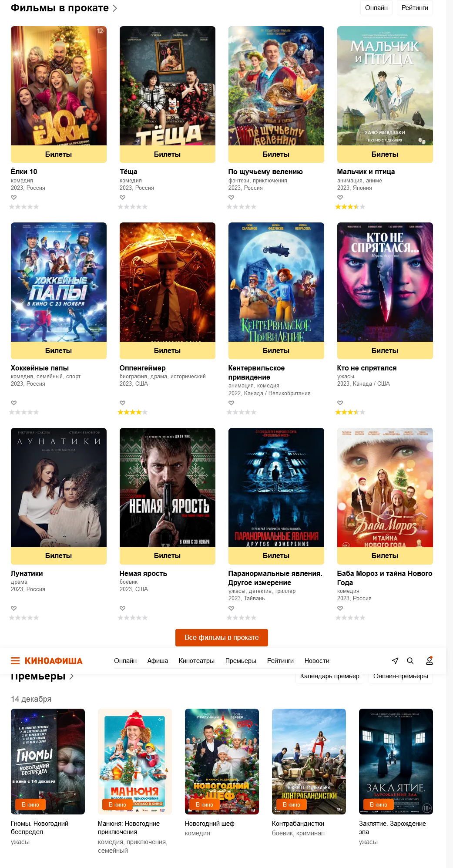Viewport: 453px width, 868px height.
Task: Expand Фильмы в прокате chevron
Action: coord(115,8)
